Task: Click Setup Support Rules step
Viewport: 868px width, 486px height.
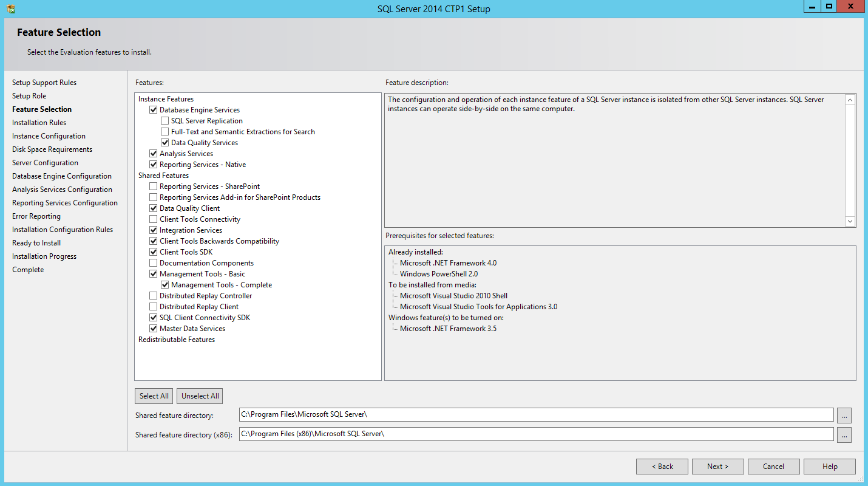Action: click(x=44, y=83)
